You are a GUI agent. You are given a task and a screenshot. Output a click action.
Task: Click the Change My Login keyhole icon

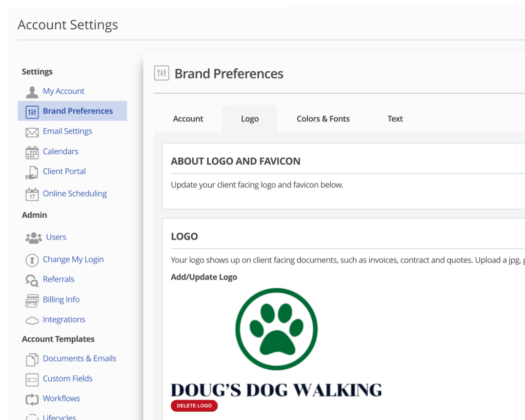coord(32,260)
